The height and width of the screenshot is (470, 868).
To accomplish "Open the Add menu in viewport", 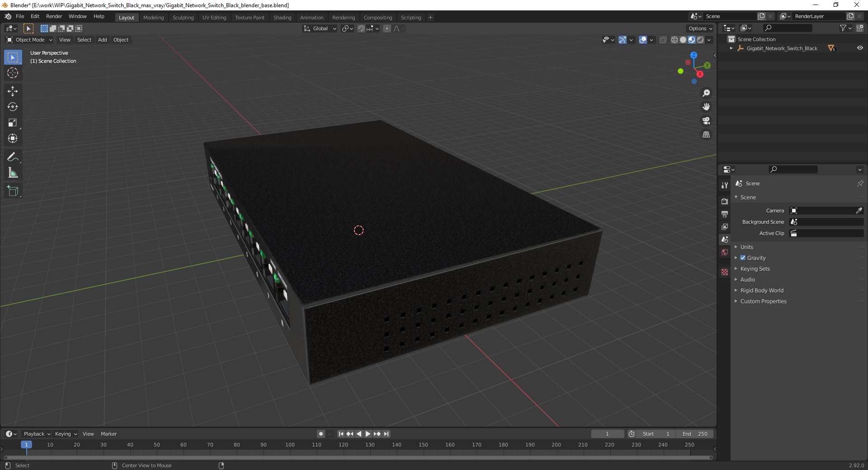I will point(103,40).
